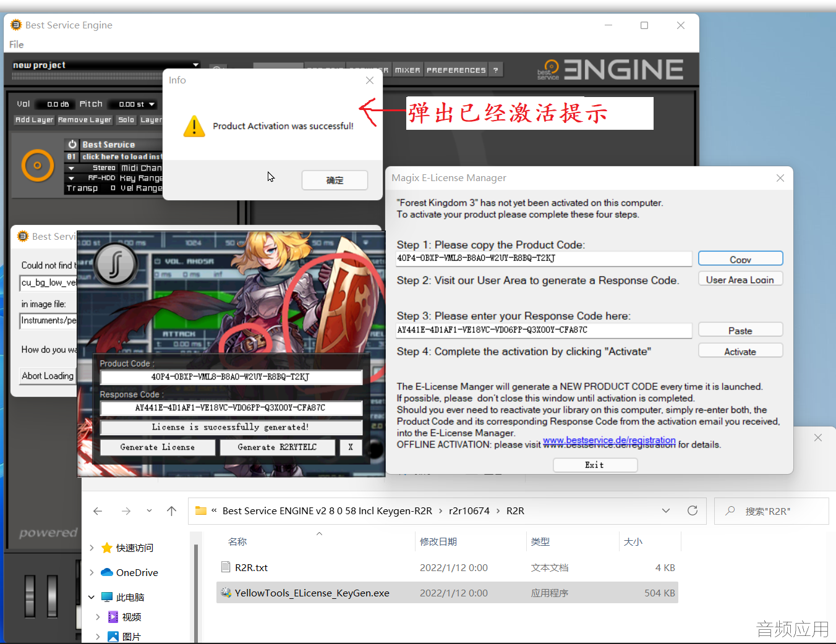Click the 'click here to load' instrument slot

point(121,156)
